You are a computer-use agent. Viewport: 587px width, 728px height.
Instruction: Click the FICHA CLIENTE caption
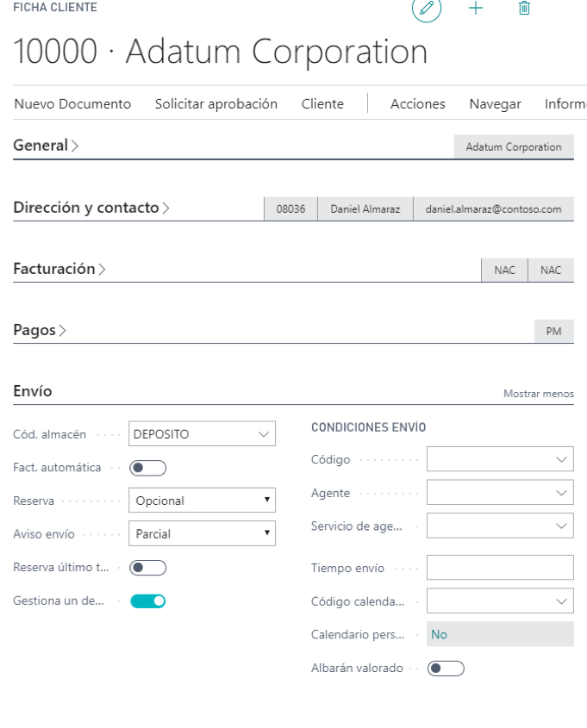coord(55,7)
